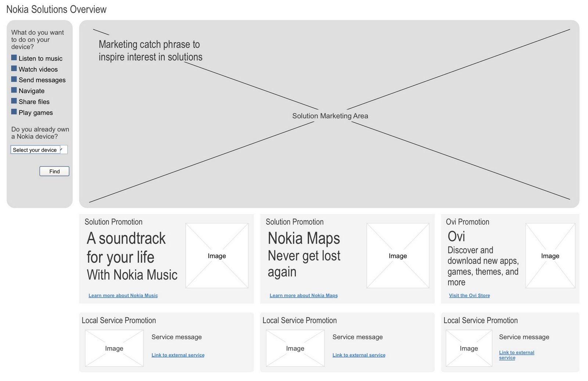This screenshot has width=588, height=381.
Task: Click the Nokia Music promotion image
Action: coord(217,256)
